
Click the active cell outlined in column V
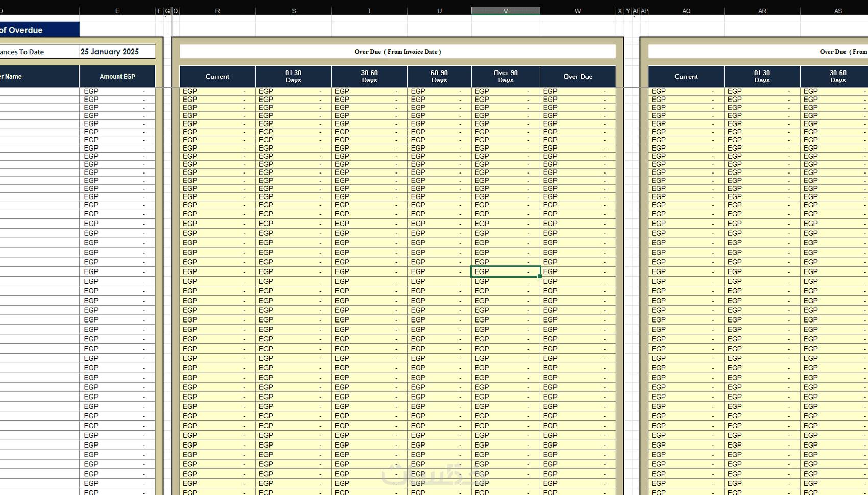tap(505, 271)
